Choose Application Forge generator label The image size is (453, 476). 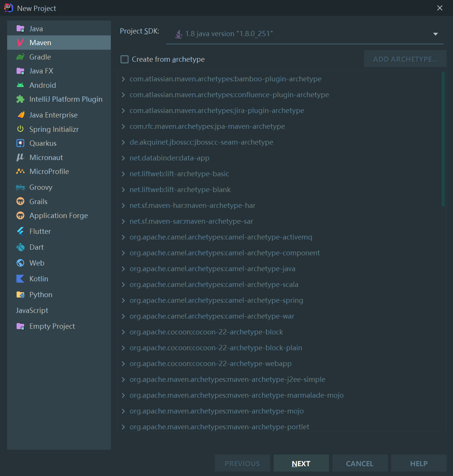click(x=58, y=215)
